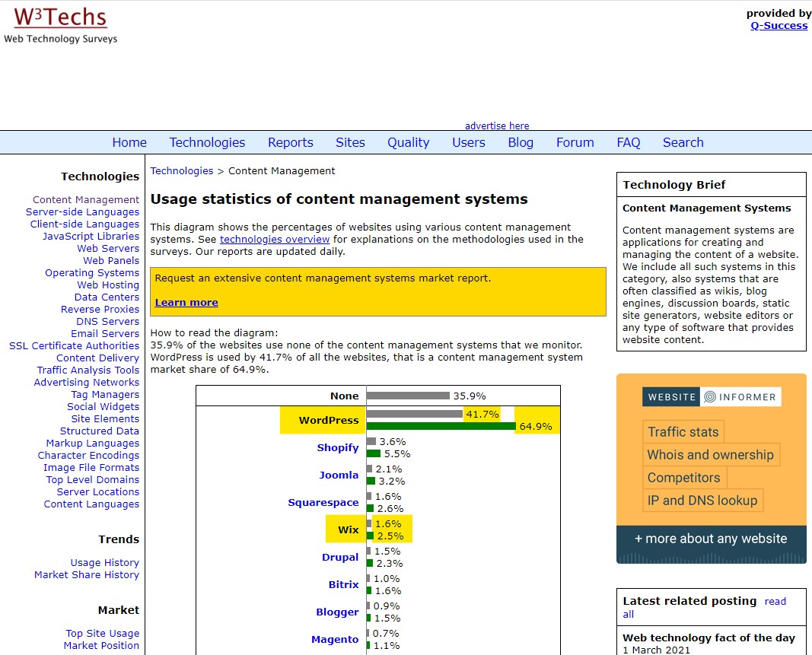The width and height of the screenshot is (812, 655).
Task: Click Learn more in the yellow banner
Action: pyautogui.click(x=186, y=302)
